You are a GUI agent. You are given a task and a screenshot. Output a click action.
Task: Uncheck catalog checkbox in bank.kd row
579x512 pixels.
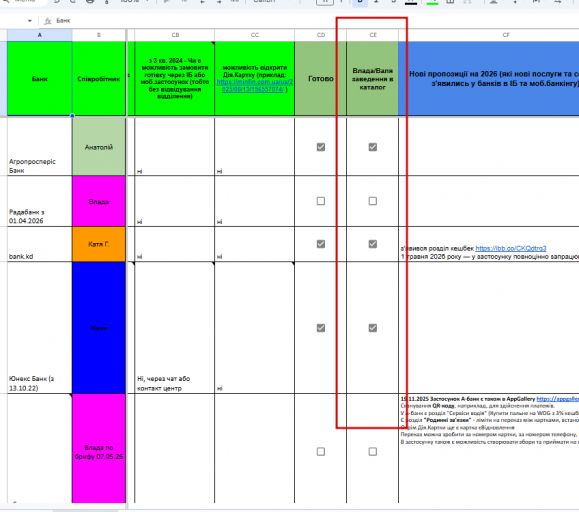(373, 244)
